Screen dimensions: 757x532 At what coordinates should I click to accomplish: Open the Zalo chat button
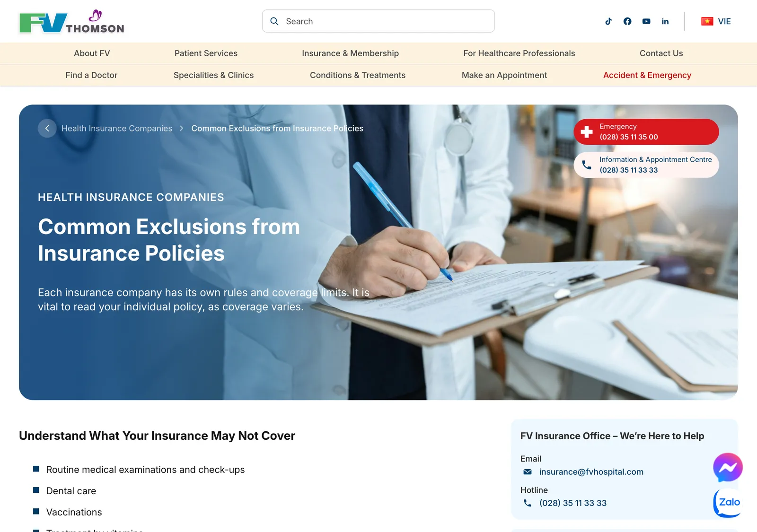[728, 503]
